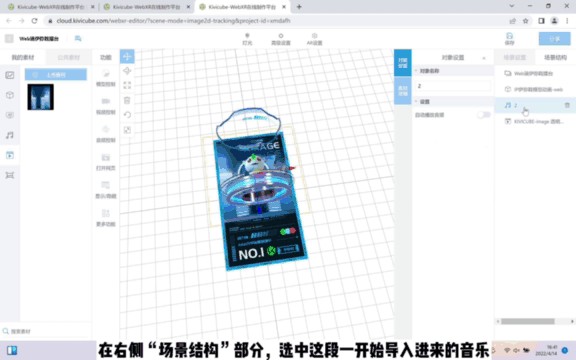
Task: Switch to the 我的素材 tab
Action: click(23, 58)
